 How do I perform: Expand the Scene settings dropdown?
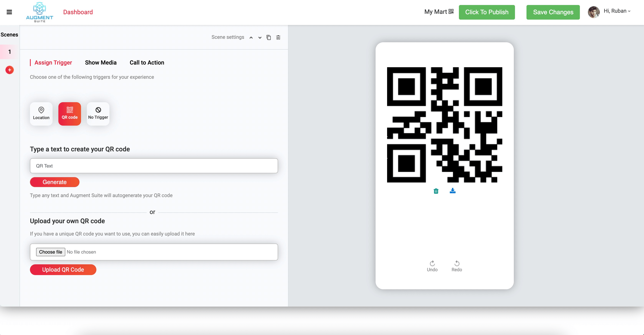pos(260,37)
